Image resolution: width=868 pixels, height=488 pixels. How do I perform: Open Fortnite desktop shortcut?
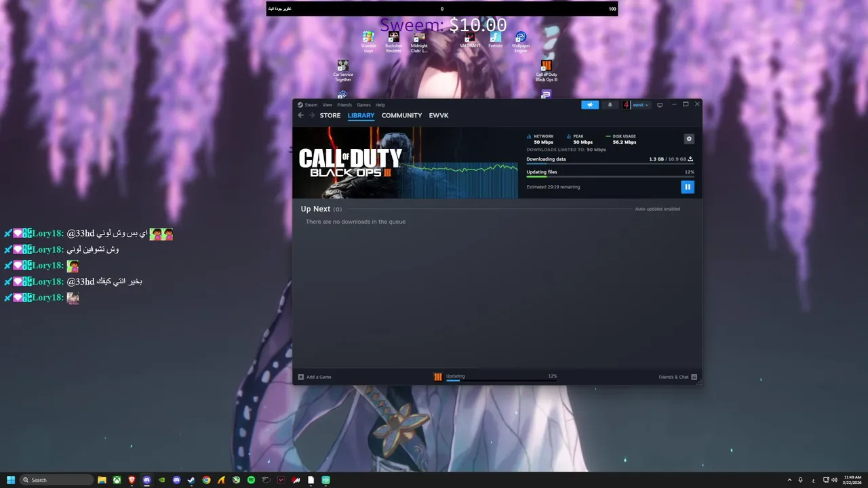coord(495,40)
